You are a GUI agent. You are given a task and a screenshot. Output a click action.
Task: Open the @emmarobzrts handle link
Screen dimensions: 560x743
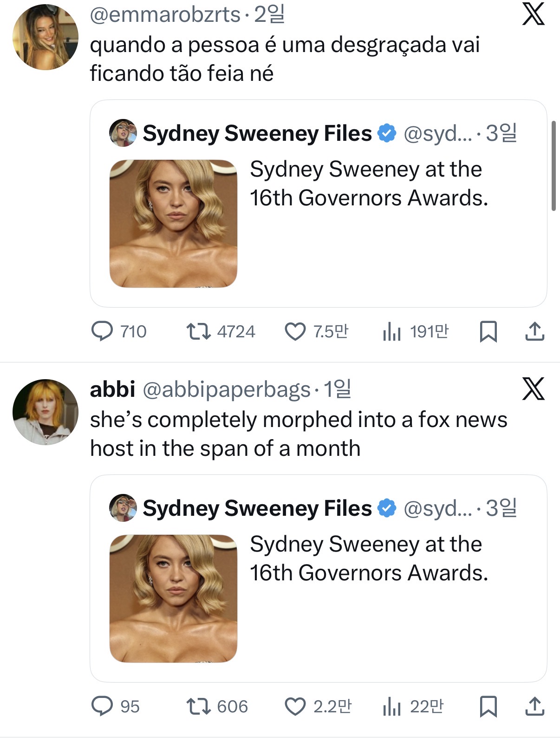165,15
